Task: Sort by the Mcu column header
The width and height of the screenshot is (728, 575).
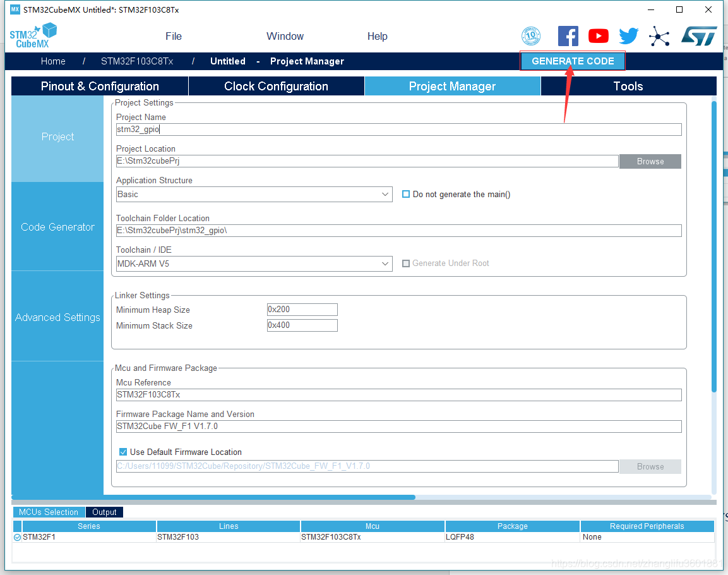Action: point(373,526)
